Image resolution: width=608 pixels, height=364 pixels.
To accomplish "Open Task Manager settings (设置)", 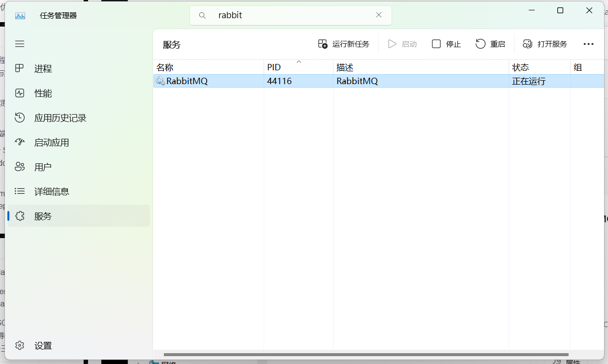I will click(x=79, y=346).
